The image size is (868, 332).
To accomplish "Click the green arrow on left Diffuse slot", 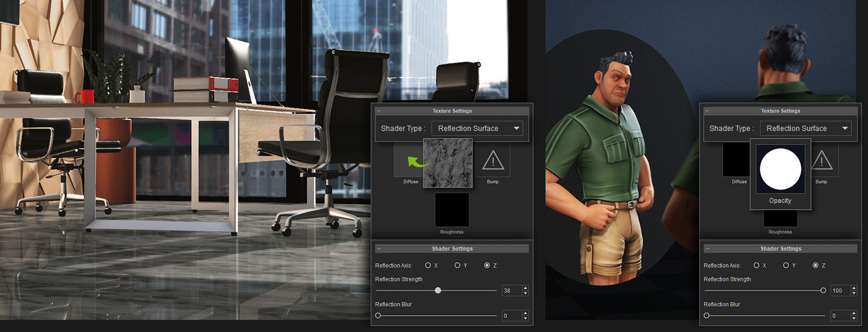I will click(x=417, y=161).
